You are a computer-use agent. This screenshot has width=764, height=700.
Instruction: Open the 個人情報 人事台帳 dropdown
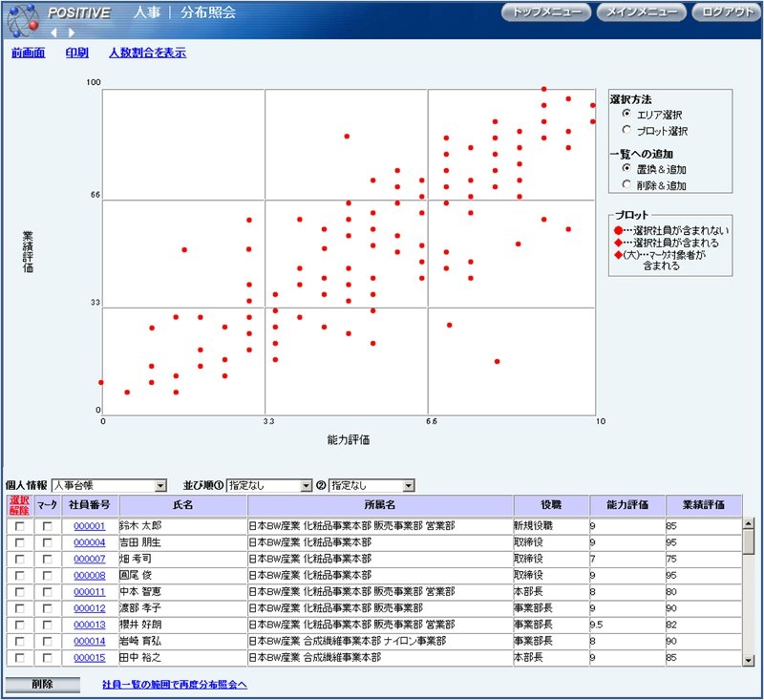pyautogui.click(x=109, y=485)
